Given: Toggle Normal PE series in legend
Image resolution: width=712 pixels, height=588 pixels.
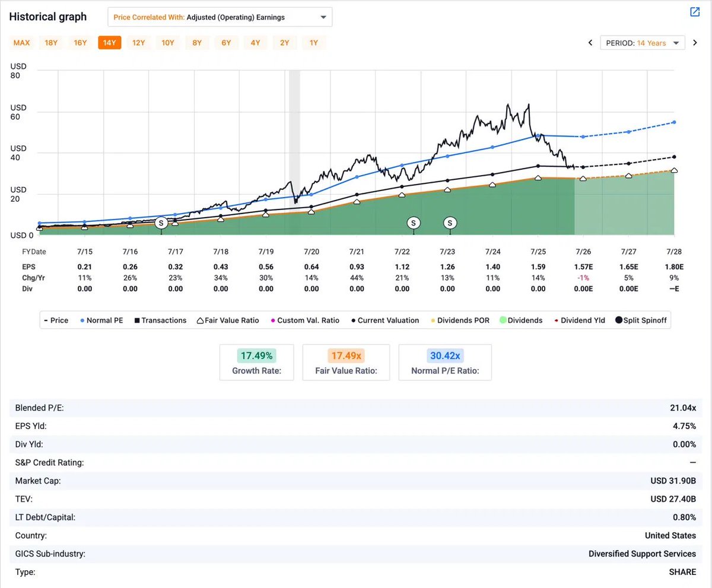Looking at the screenshot, I should point(100,320).
